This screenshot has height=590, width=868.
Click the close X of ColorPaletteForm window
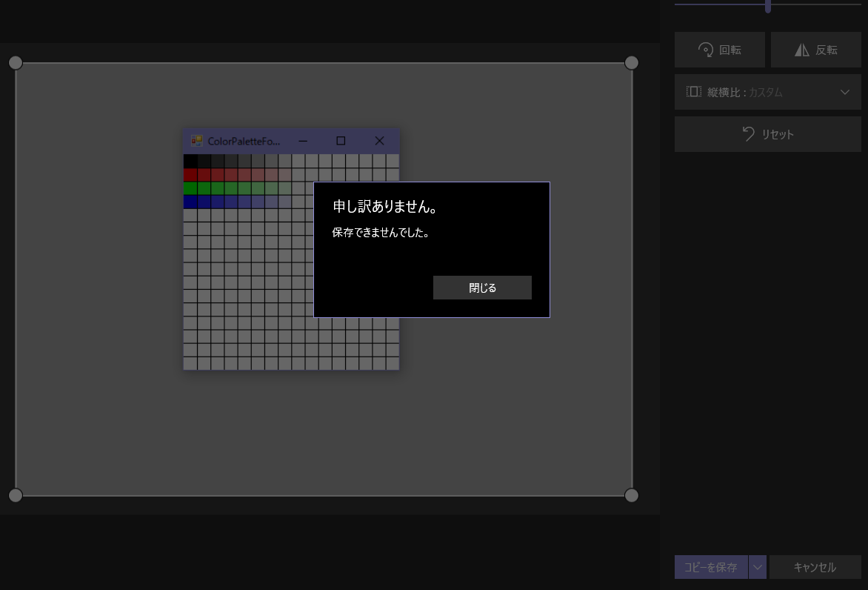click(379, 141)
